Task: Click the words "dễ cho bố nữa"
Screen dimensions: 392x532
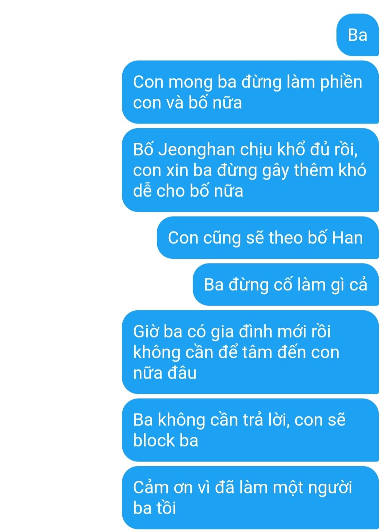Action: point(188,191)
